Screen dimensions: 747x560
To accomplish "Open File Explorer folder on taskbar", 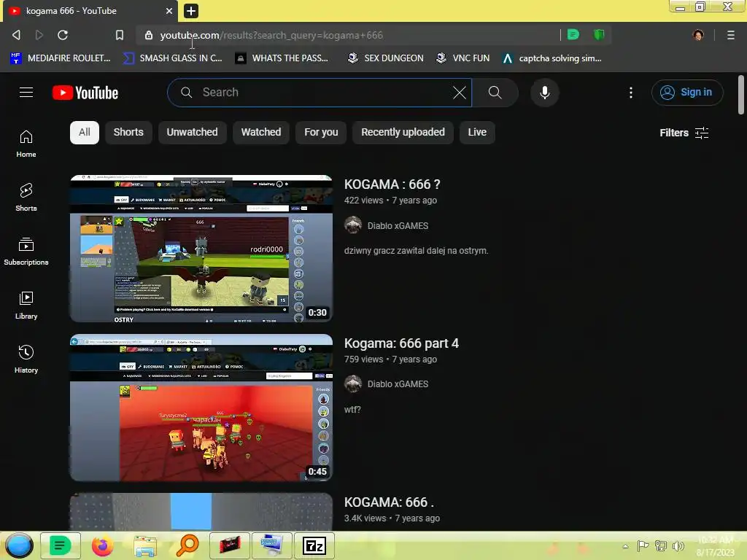I will [x=145, y=545].
